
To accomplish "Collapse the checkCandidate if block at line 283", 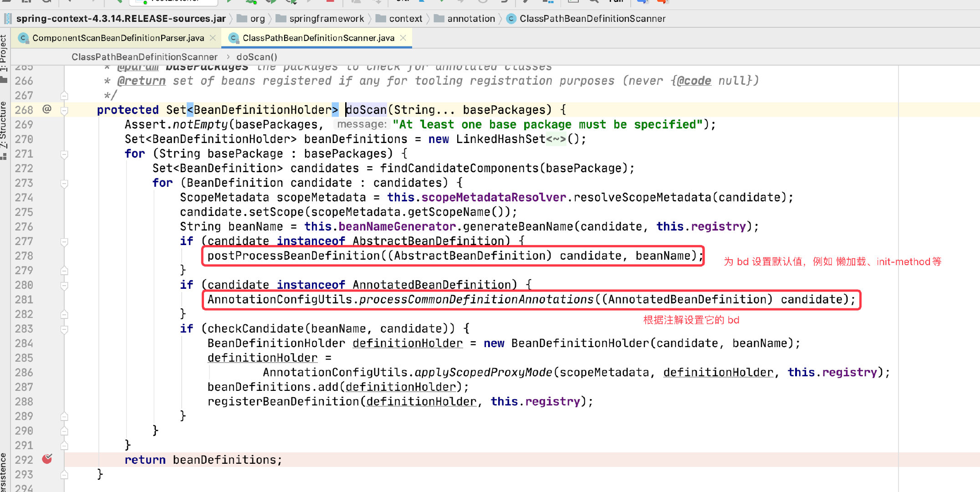I will pos(64,329).
